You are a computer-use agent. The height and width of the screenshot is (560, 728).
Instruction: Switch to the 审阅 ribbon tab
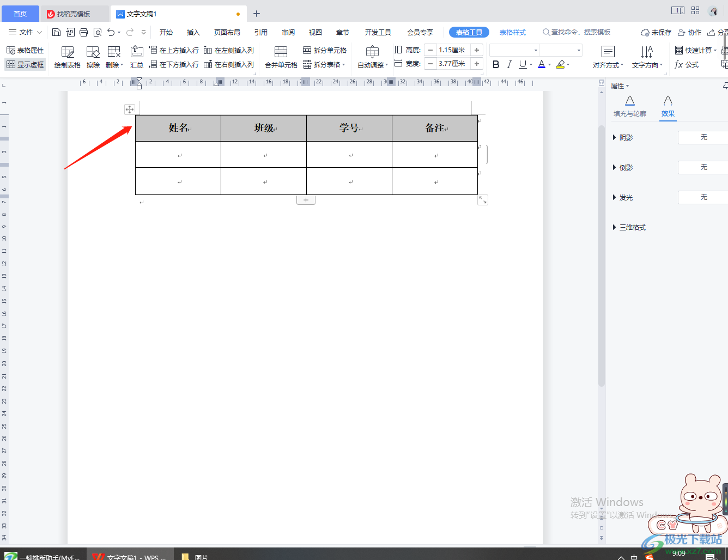pos(289,32)
